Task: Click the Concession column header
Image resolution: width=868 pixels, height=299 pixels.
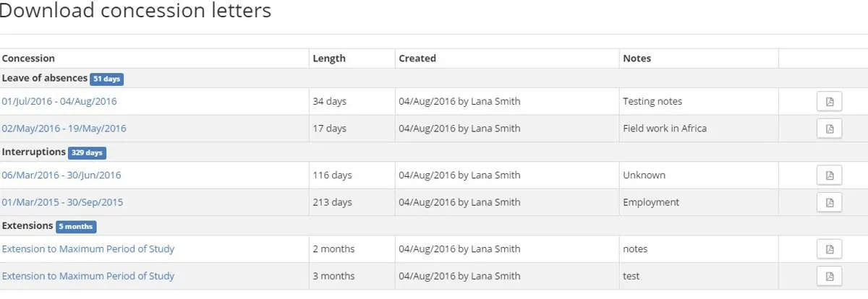Action: coord(29,58)
